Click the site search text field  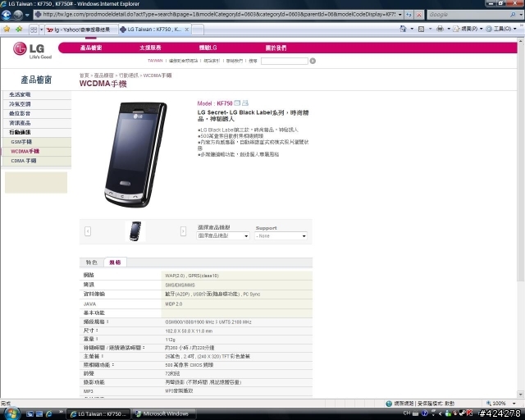click(x=285, y=61)
